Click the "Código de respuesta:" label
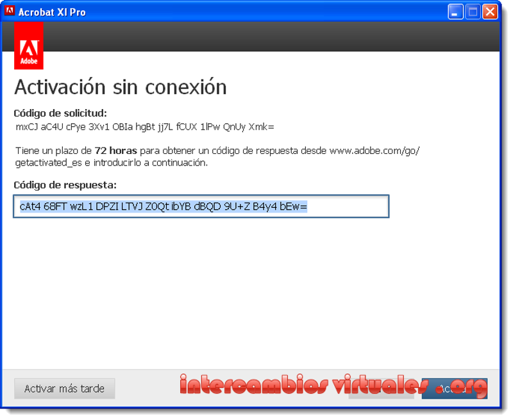 [65, 185]
